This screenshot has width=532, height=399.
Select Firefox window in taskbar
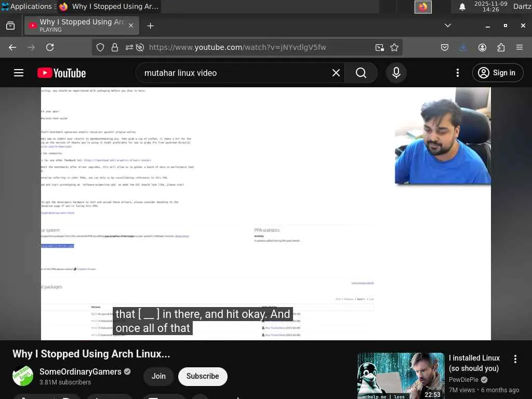(x=109, y=6)
